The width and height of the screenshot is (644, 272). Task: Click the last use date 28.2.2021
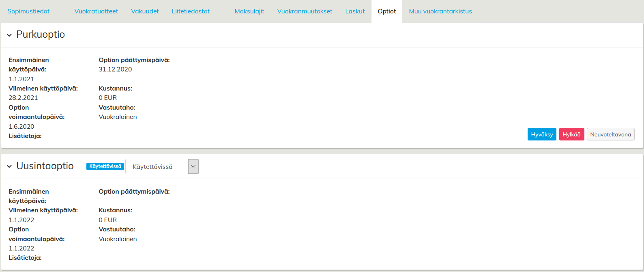(x=23, y=98)
